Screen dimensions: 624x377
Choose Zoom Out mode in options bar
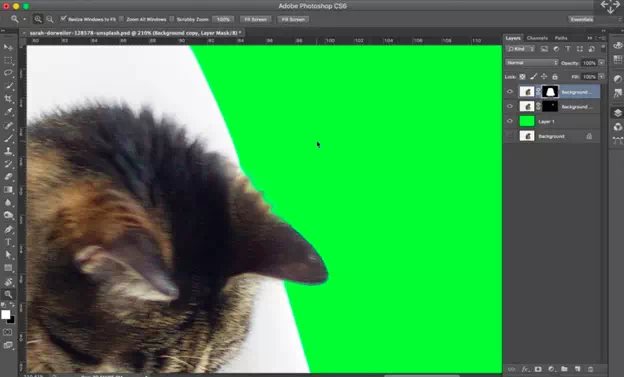pyautogui.click(x=50, y=19)
